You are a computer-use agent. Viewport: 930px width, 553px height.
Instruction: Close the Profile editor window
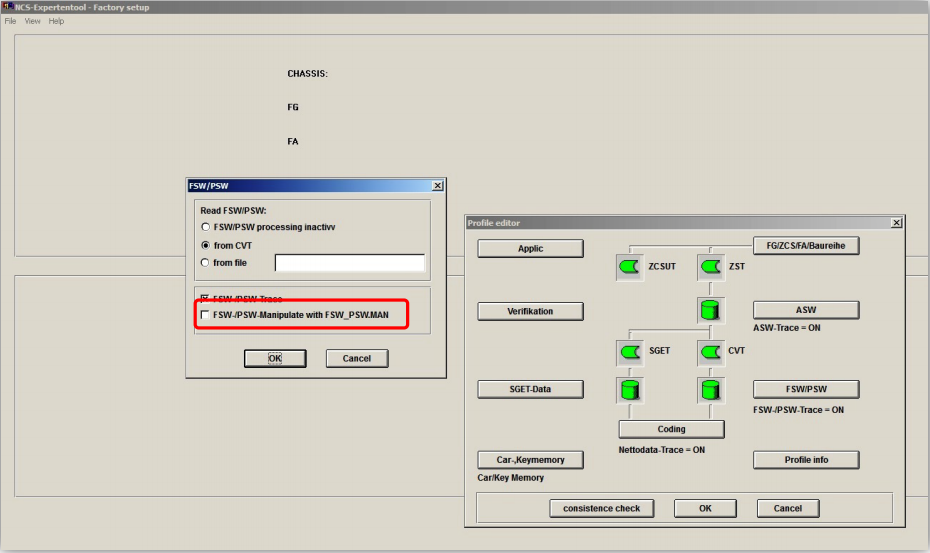[x=897, y=223]
